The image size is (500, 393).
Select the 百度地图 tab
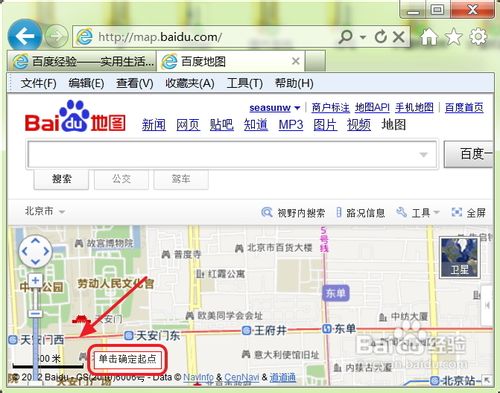click(231, 61)
